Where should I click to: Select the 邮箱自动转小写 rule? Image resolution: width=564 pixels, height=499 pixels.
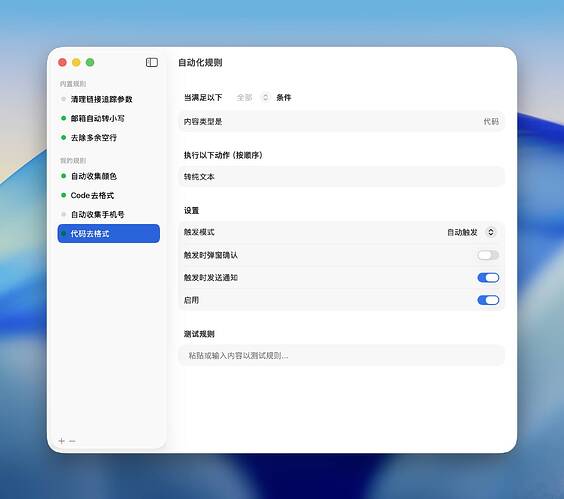109,118
